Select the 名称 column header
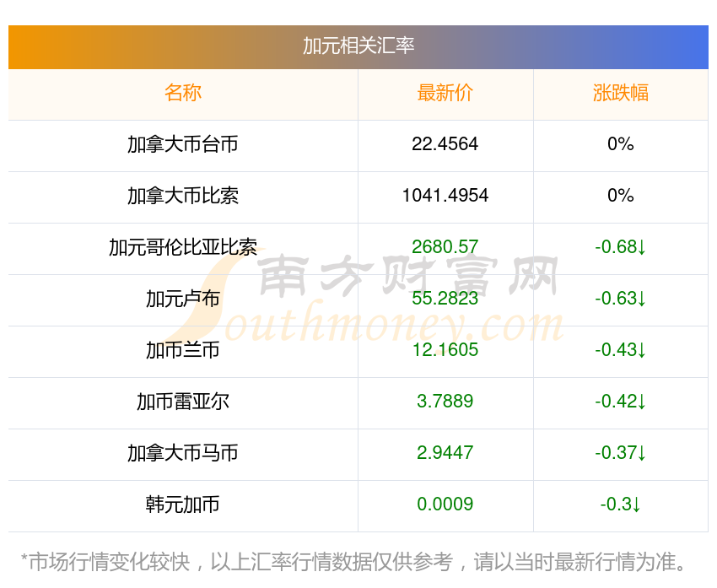Image resolution: width=717 pixels, height=588 pixels. coord(183,93)
